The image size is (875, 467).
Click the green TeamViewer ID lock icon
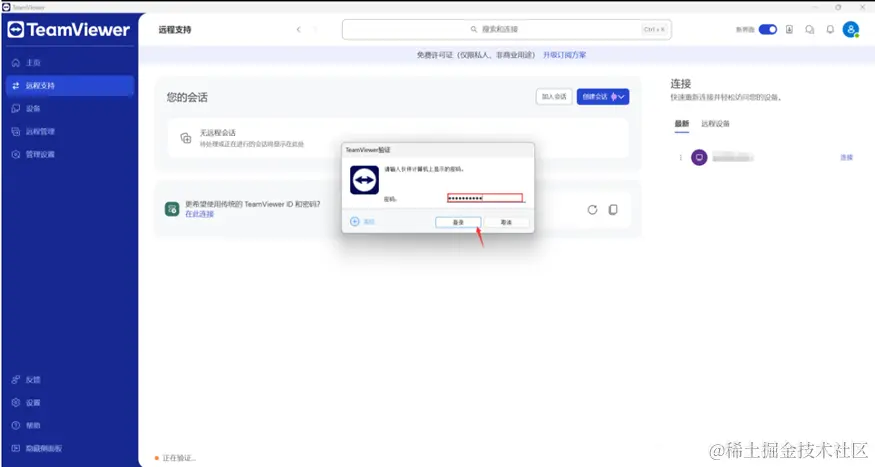tap(172, 209)
